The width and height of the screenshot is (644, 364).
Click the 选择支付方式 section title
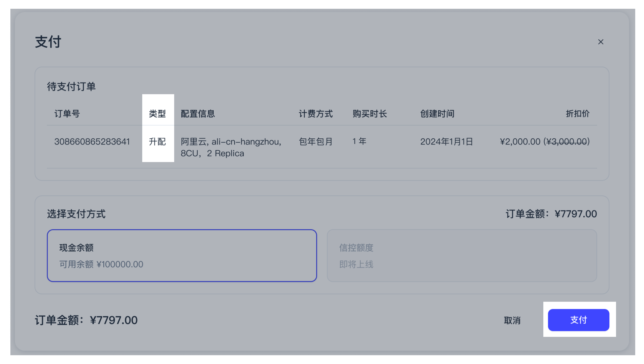coord(76,214)
